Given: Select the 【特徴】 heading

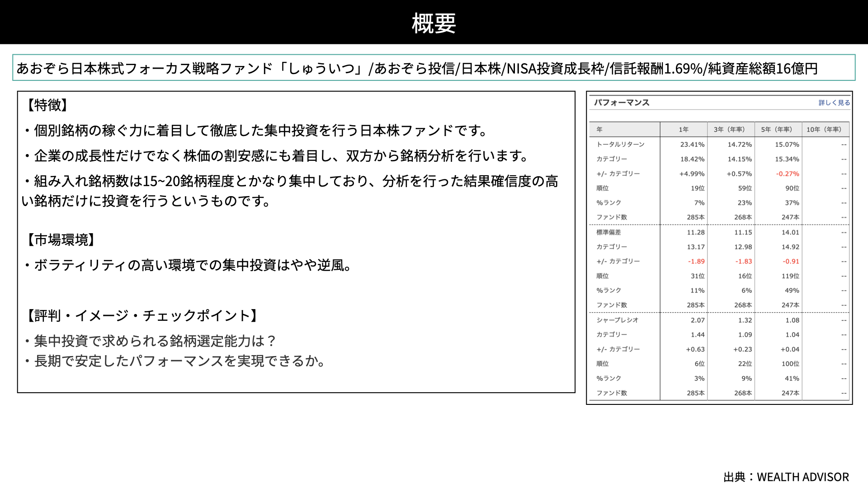Looking at the screenshot, I should (47, 105).
